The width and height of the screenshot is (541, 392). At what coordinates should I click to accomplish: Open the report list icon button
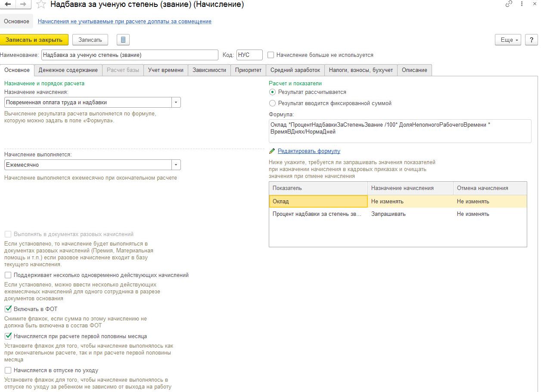tap(123, 40)
